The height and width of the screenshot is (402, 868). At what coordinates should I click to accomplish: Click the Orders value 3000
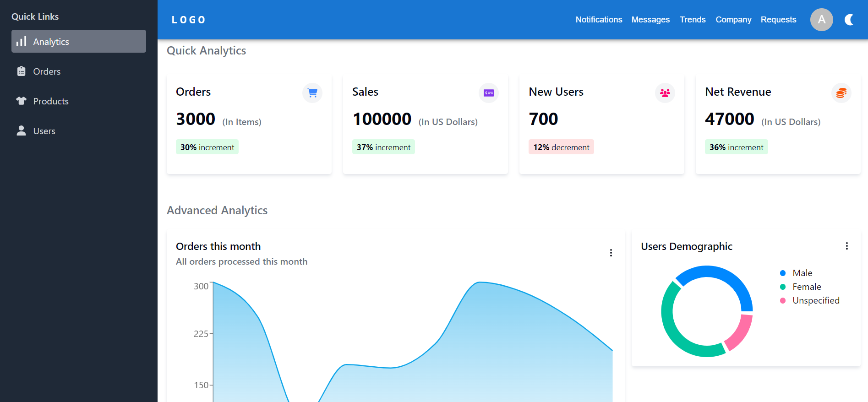[196, 119]
